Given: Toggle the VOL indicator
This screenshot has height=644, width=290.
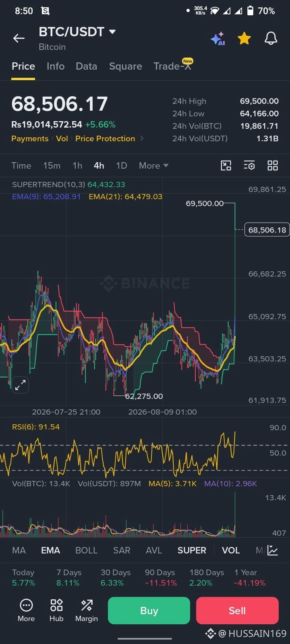Looking at the screenshot, I should tap(231, 550).
